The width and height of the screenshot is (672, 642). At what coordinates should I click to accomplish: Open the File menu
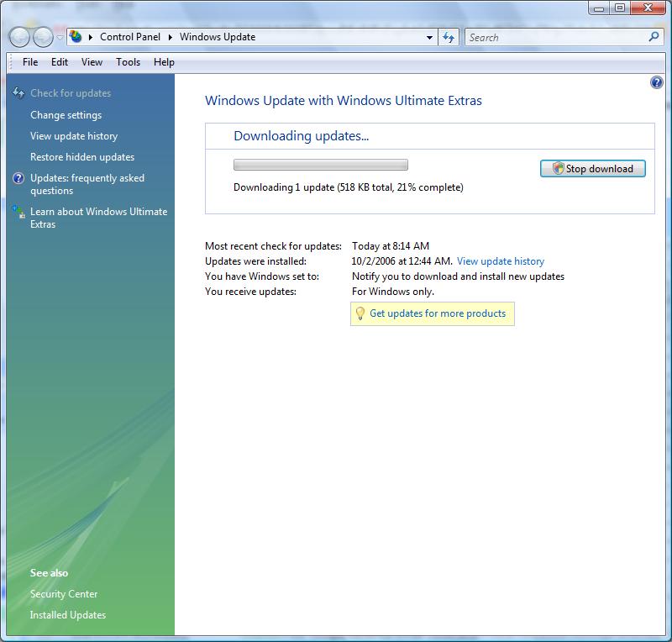(30, 62)
